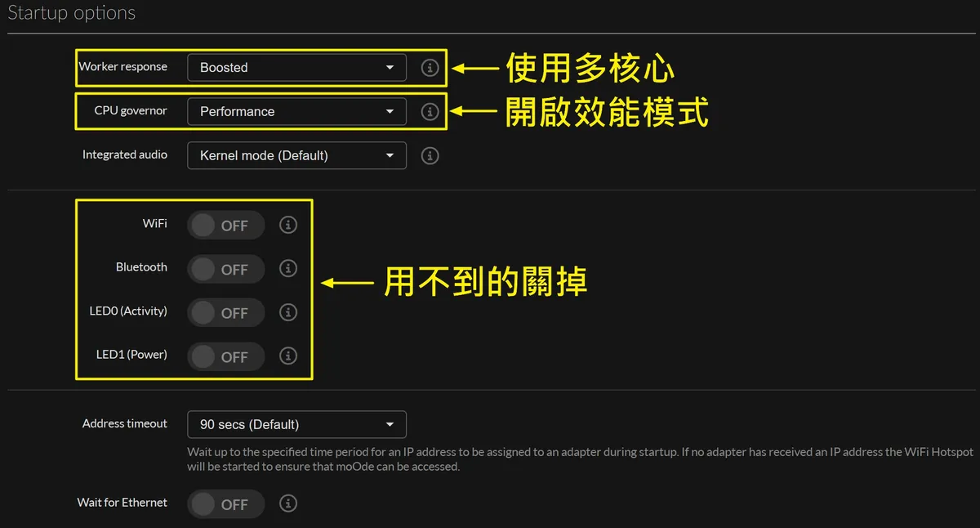The height and width of the screenshot is (528, 980).
Task: Click the Bluetooth label text
Action: click(141, 267)
